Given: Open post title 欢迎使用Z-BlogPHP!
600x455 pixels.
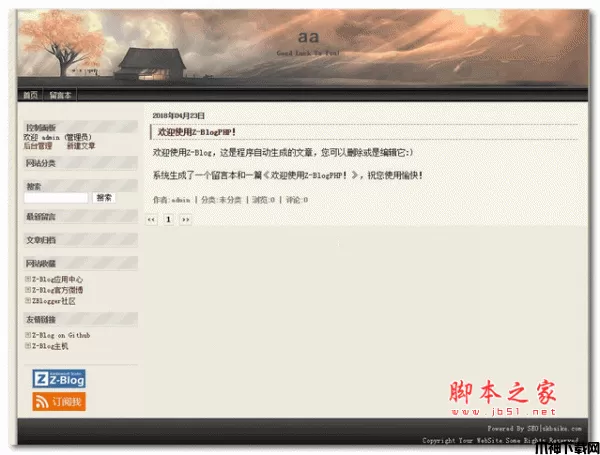Looking at the screenshot, I should (197, 132).
